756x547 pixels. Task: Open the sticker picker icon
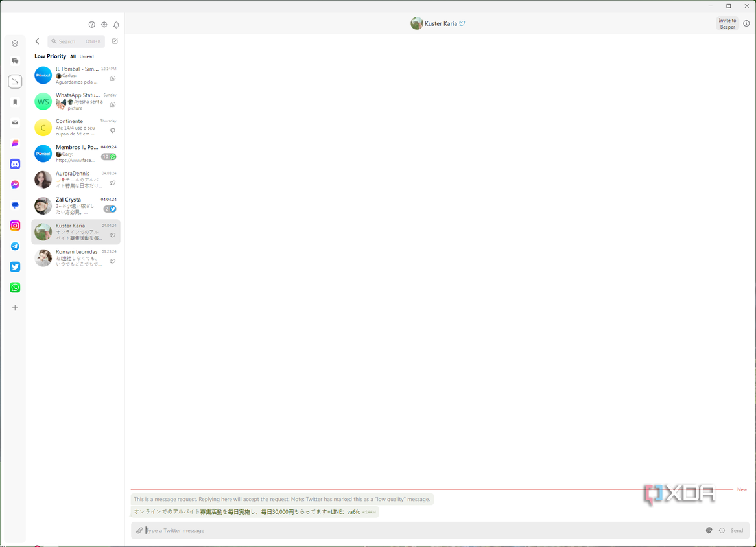[x=709, y=530]
